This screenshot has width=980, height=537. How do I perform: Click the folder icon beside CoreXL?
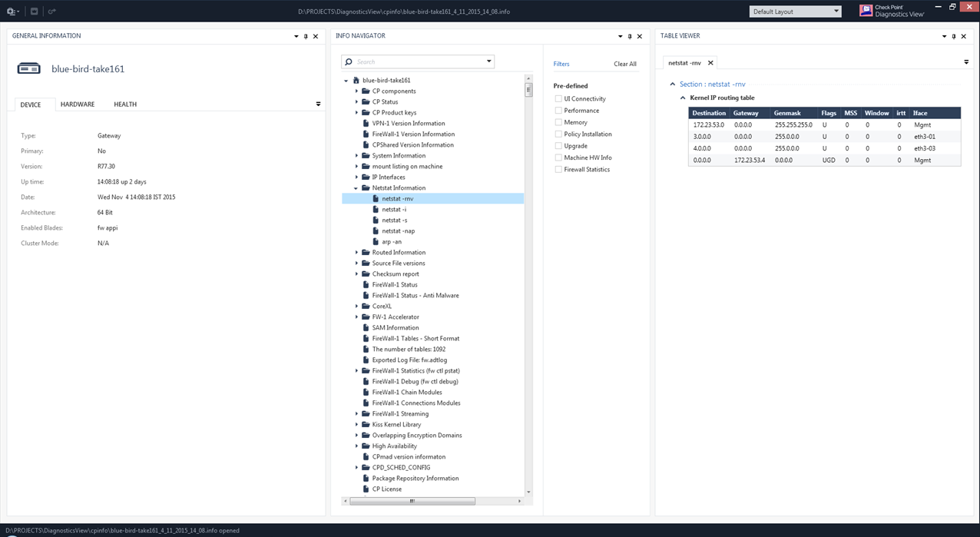pyautogui.click(x=366, y=307)
